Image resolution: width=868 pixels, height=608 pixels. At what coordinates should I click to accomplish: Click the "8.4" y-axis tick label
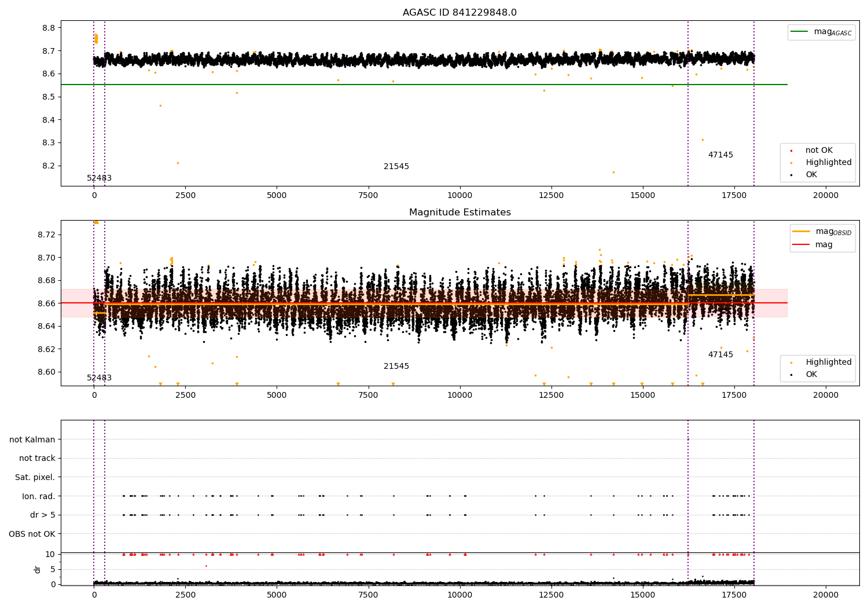tap(49, 120)
